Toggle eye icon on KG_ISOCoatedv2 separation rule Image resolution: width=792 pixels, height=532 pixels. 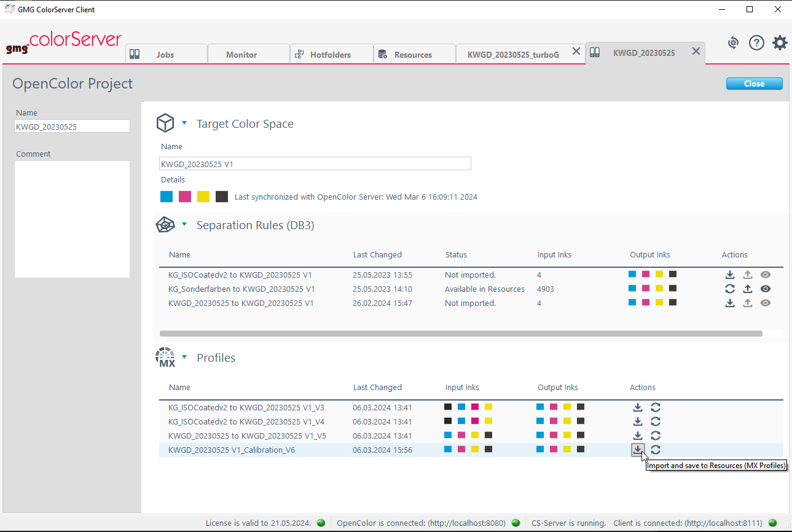pyautogui.click(x=766, y=275)
